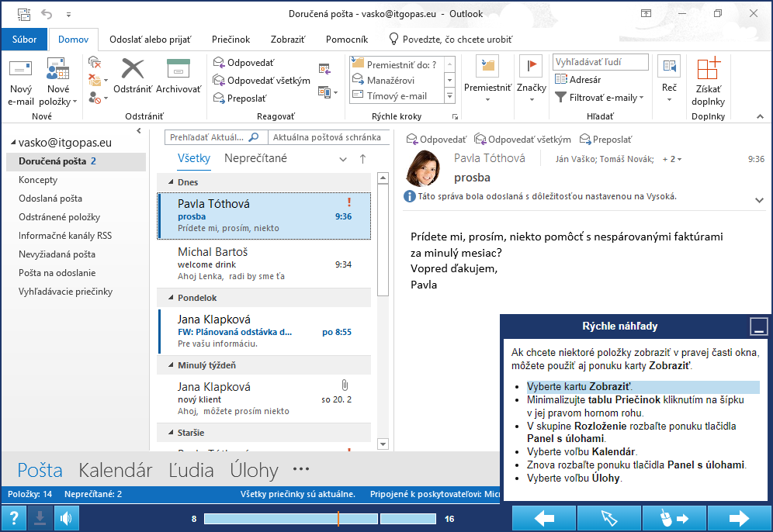Open the junk e-mail icon menu

tap(98, 98)
